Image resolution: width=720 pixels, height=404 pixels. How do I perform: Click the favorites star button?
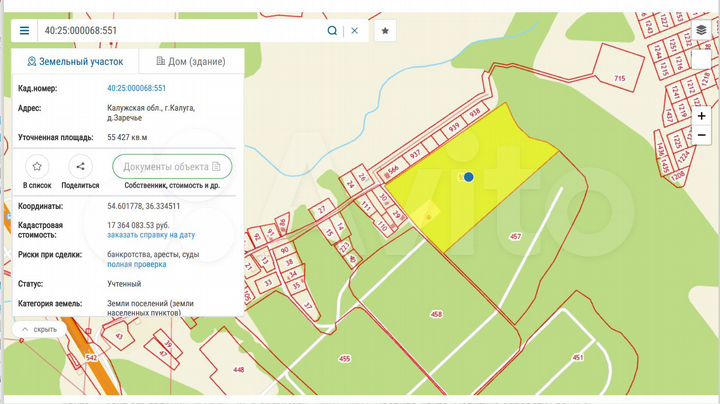(x=385, y=31)
